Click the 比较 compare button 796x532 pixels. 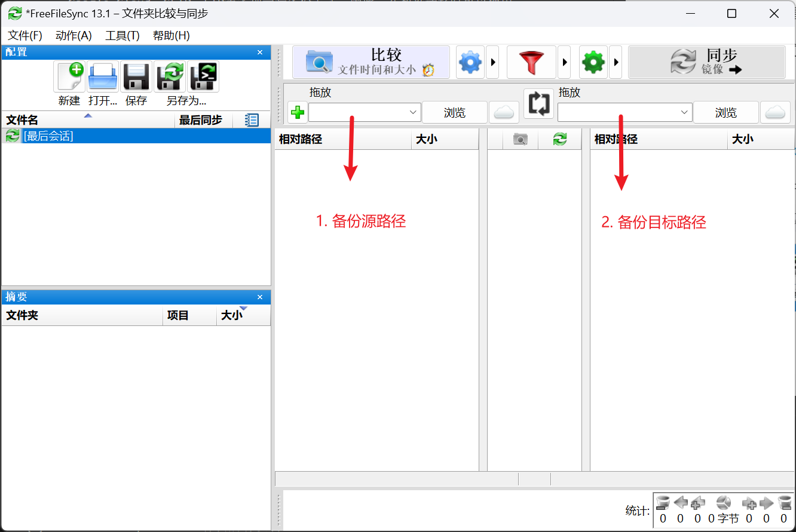[x=371, y=62]
